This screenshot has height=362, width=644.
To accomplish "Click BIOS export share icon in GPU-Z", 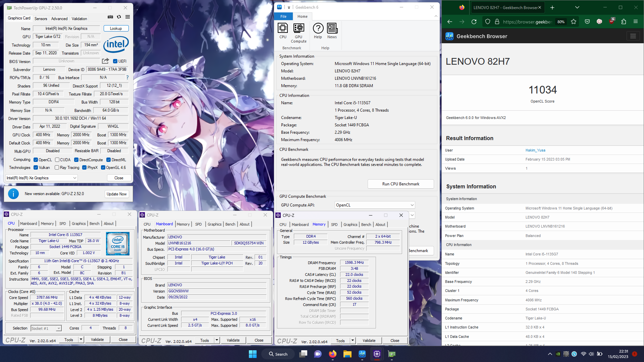I will click(x=105, y=61).
